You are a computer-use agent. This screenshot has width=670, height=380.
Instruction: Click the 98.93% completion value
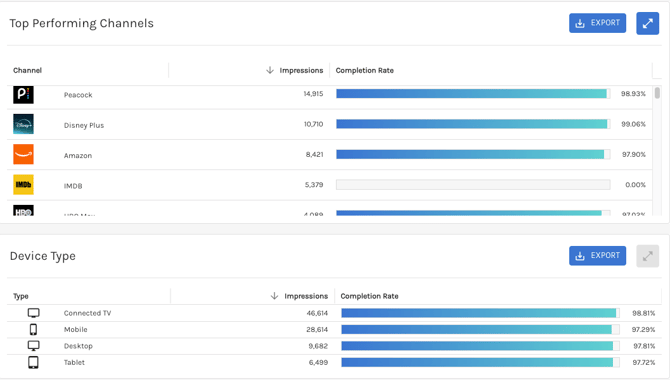(633, 94)
